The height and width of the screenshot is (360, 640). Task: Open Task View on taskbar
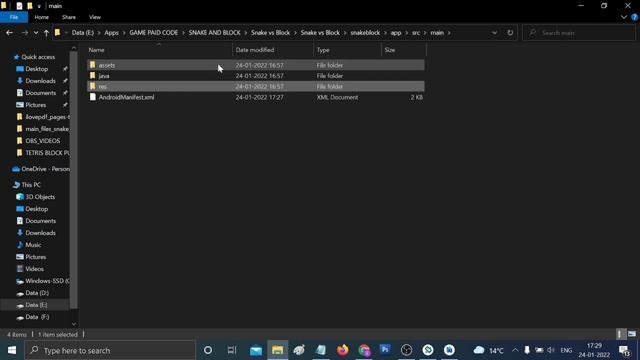[x=232, y=350]
